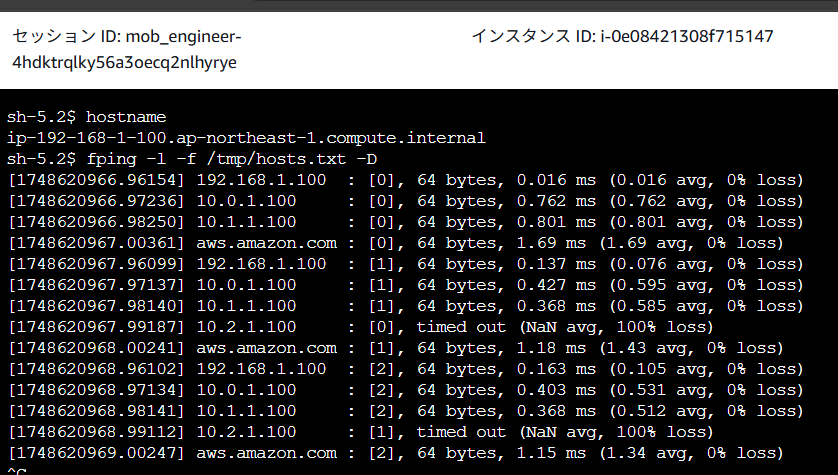Click row with timestamp 1748620966.97236

click(x=406, y=201)
